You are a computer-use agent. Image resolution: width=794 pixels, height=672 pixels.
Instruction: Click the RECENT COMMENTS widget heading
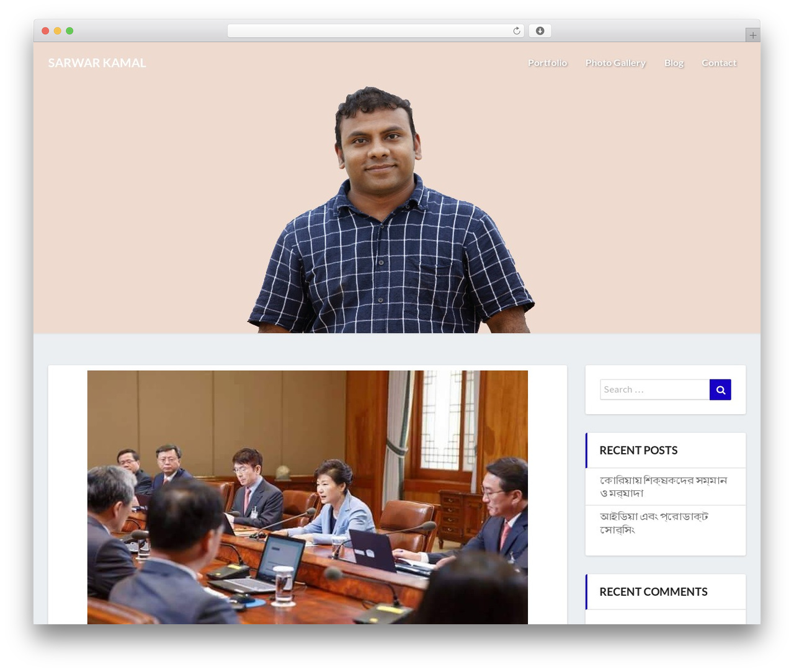point(653,592)
